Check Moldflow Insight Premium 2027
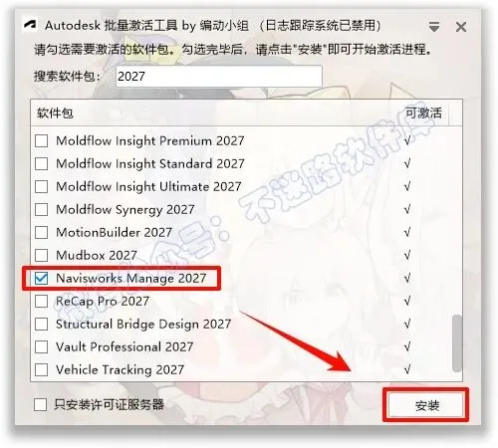This screenshot has height=448, width=498. point(41,140)
